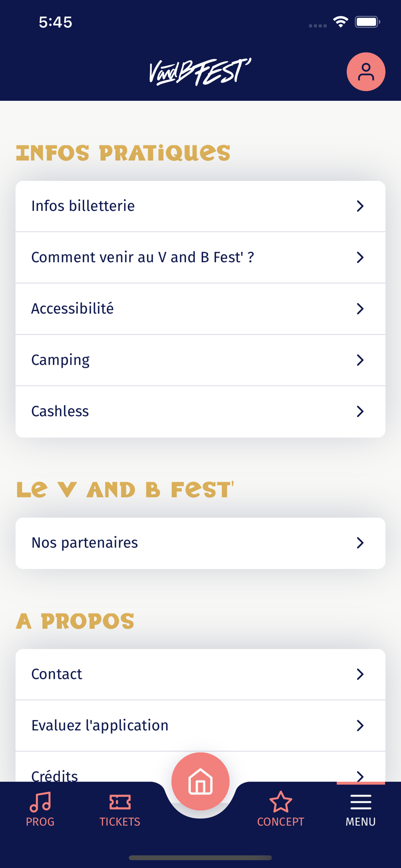Expand the Nos partenaires chevron

[x=360, y=542]
